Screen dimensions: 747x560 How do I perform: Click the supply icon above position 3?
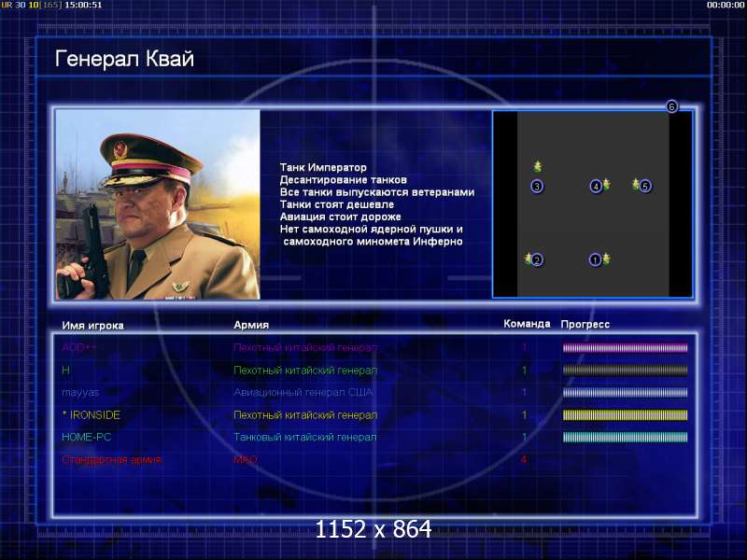click(538, 166)
